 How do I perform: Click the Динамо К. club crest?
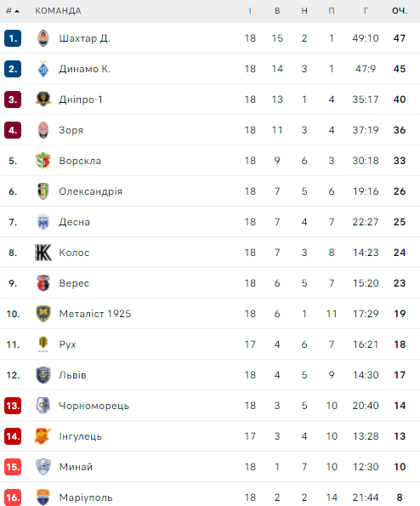(43, 69)
